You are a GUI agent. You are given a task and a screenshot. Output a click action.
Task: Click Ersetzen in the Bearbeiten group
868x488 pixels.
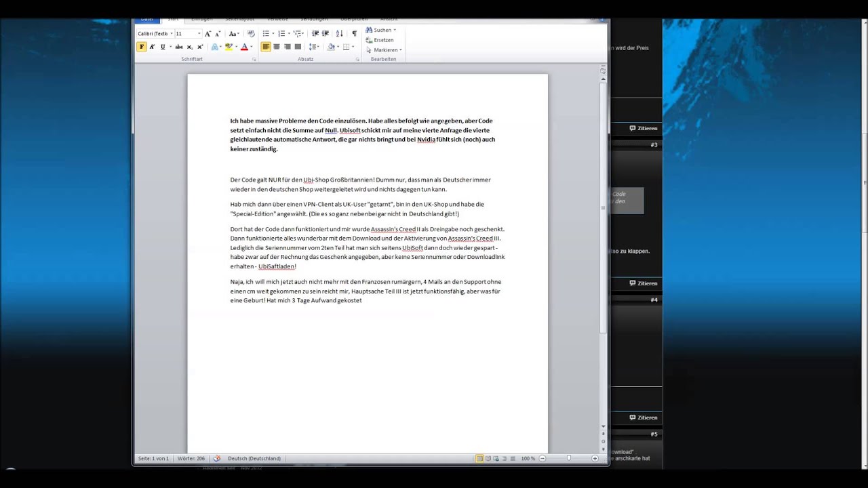click(380, 40)
